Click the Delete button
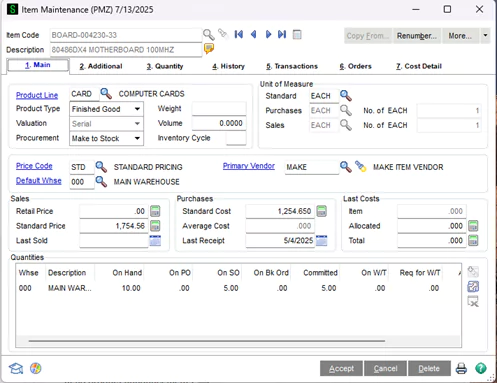This screenshot has width=497, height=383. [x=429, y=368]
